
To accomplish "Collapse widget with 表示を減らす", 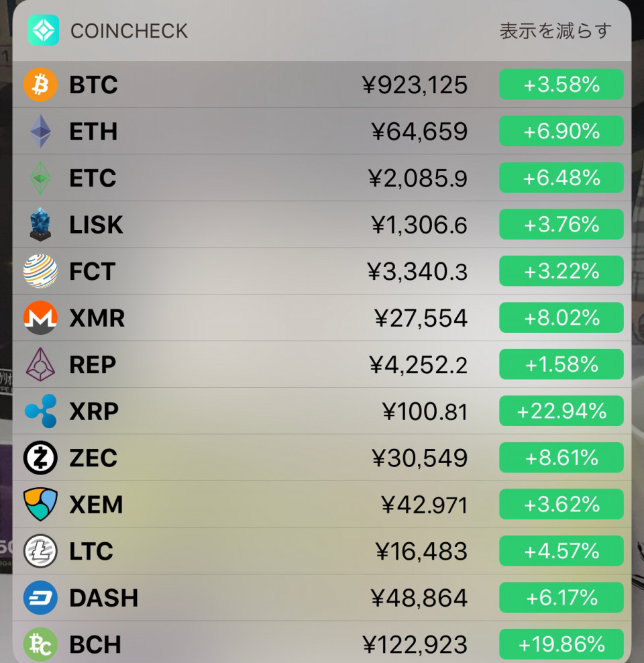I will coord(555,31).
